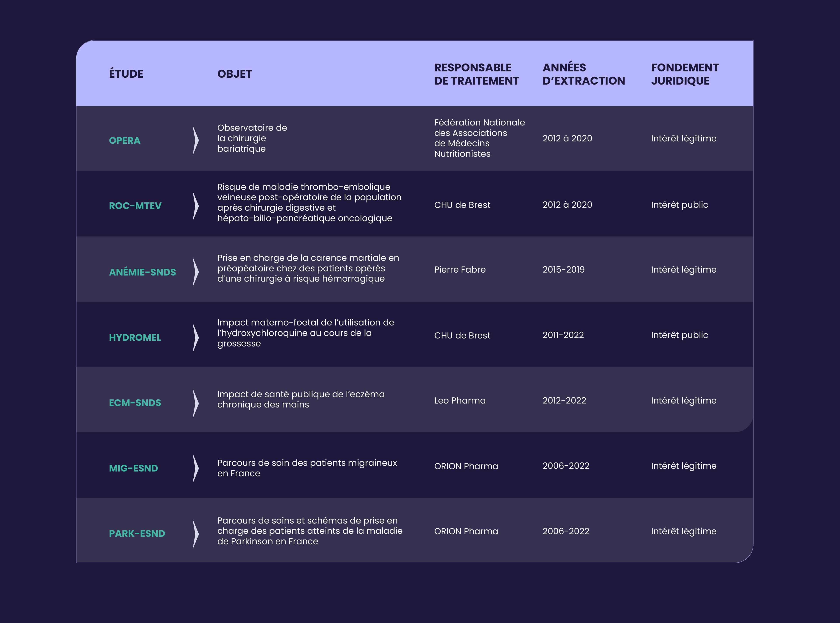The image size is (840, 623).
Task: Click the RESPONSABLE DE TRAITEMENT header
Action: pyautogui.click(x=476, y=74)
